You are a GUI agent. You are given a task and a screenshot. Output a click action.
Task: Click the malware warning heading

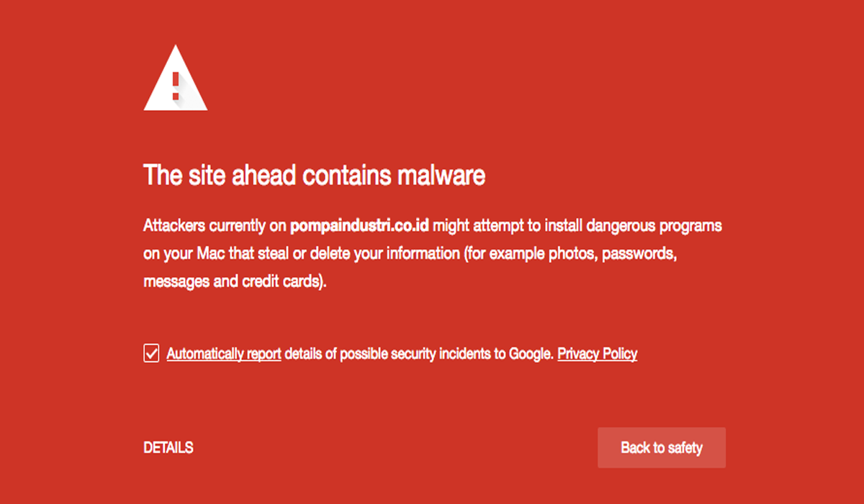click(314, 175)
